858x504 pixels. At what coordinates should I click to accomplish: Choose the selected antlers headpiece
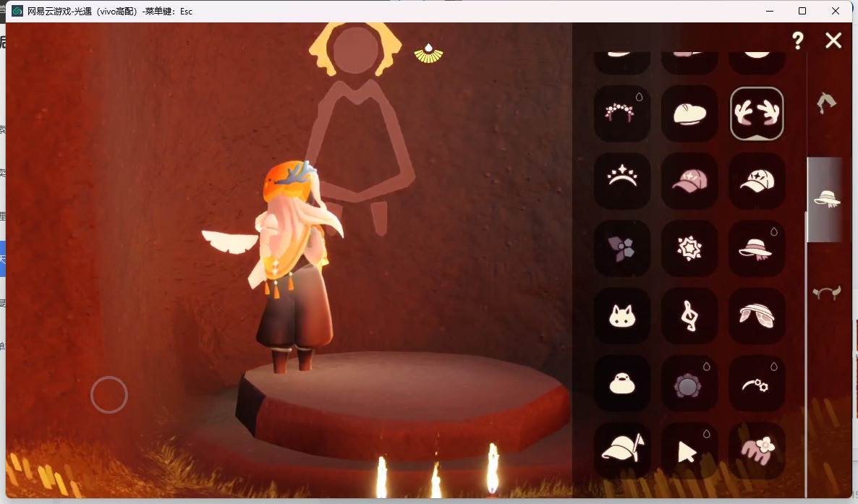(x=757, y=114)
